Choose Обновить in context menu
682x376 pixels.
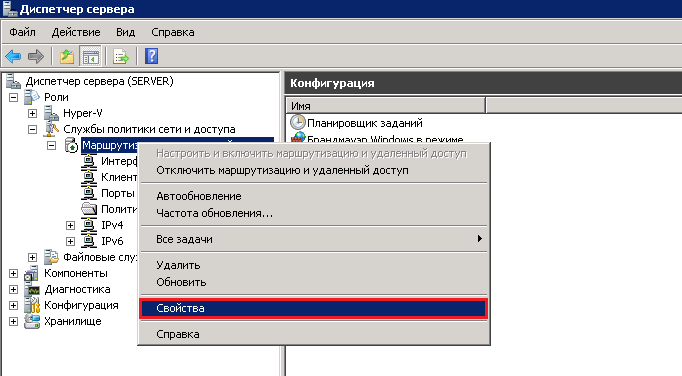(314, 282)
